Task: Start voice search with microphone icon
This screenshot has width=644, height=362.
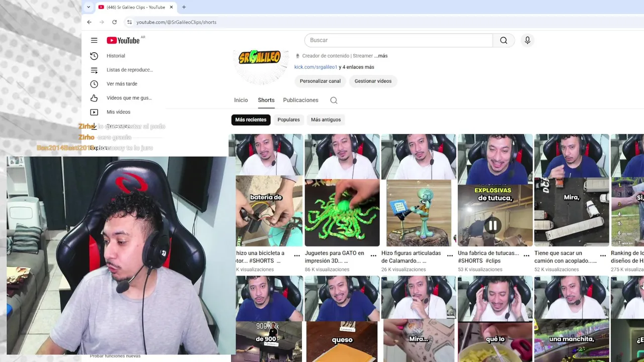Action: click(527, 40)
